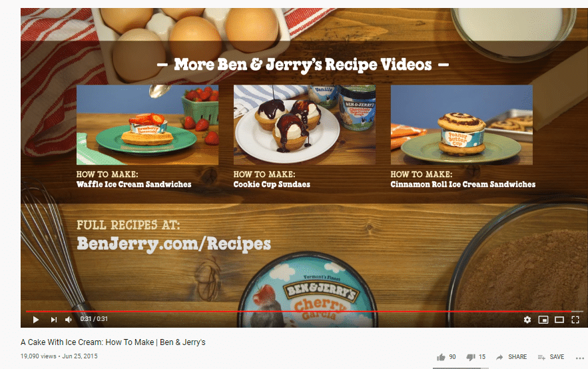The image size is (588, 369).
Task: Play the video with the play button
Action: point(36,320)
